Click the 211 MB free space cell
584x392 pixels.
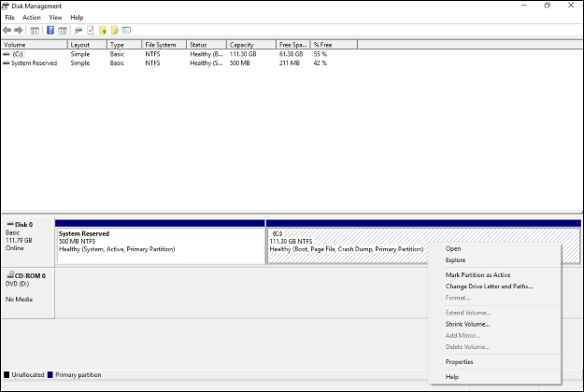[290, 63]
